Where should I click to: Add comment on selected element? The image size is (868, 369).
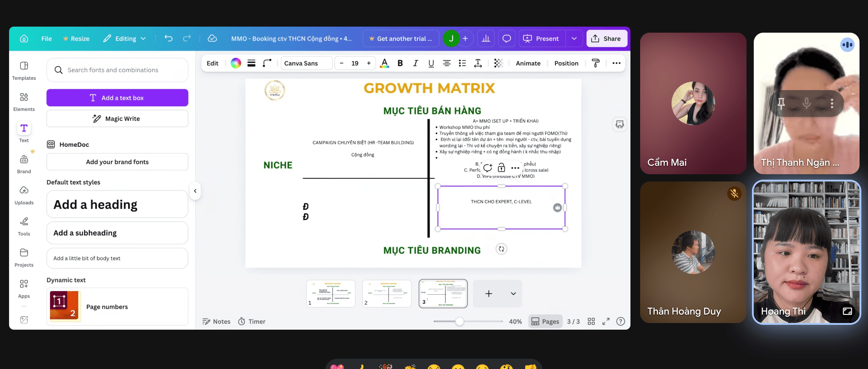487,168
